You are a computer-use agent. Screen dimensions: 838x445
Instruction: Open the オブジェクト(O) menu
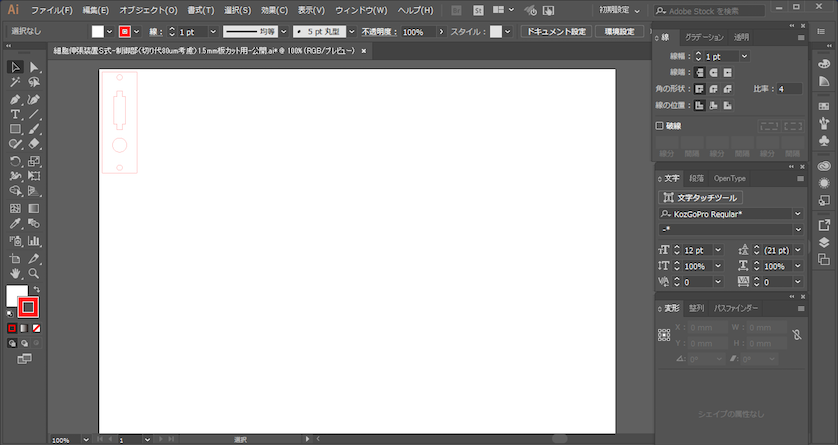point(149,10)
